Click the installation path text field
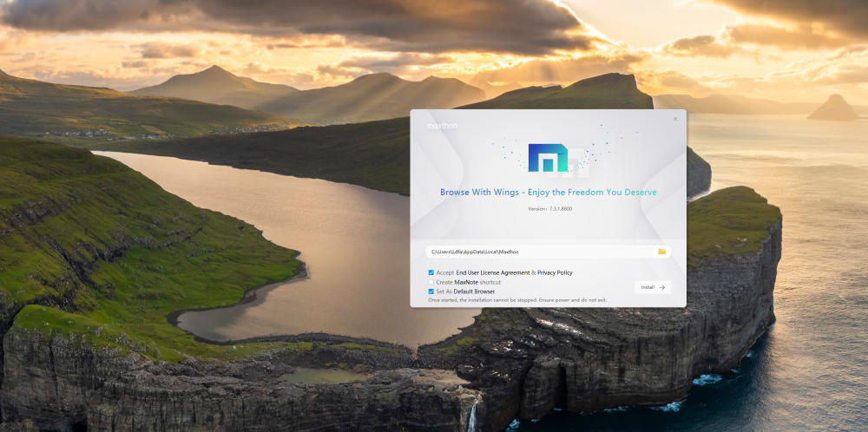This screenshot has height=432, width=868. [538, 252]
